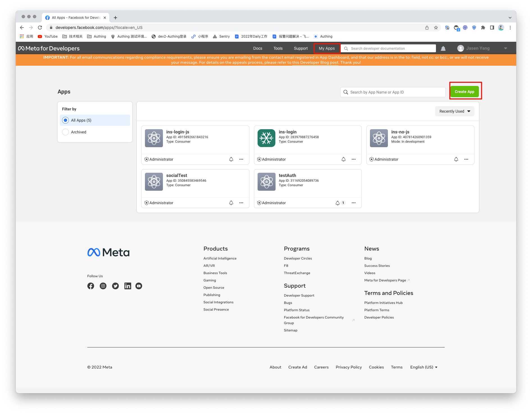Open Meta's LinkedIn page from the footer
The image size is (532, 414).
[128, 286]
